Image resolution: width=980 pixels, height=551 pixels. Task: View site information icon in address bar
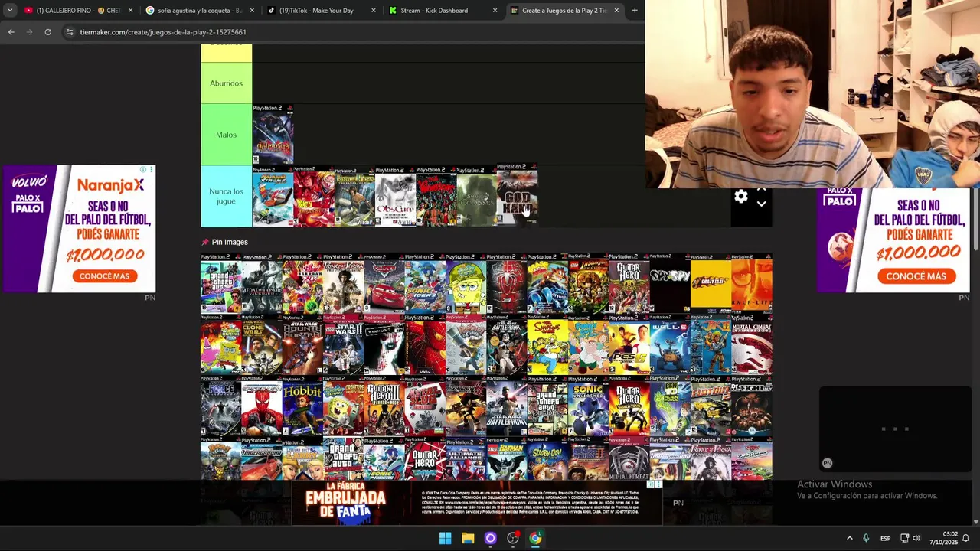(70, 32)
